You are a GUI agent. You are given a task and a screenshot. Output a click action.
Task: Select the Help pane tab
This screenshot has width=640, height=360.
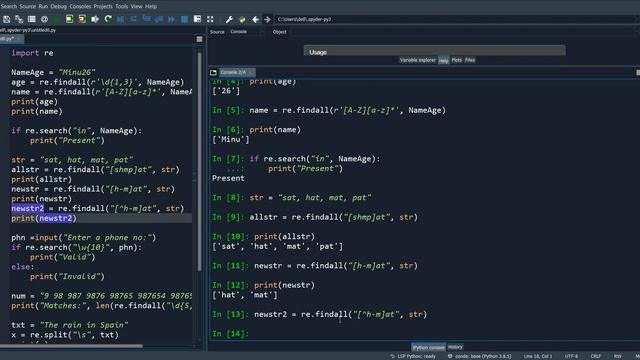tap(444, 60)
